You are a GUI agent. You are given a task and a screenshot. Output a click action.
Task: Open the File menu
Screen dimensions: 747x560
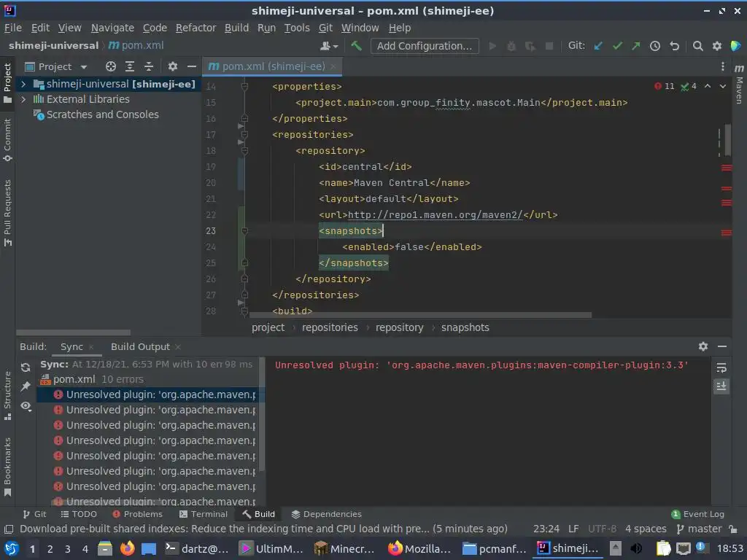(x=13, y=28)
